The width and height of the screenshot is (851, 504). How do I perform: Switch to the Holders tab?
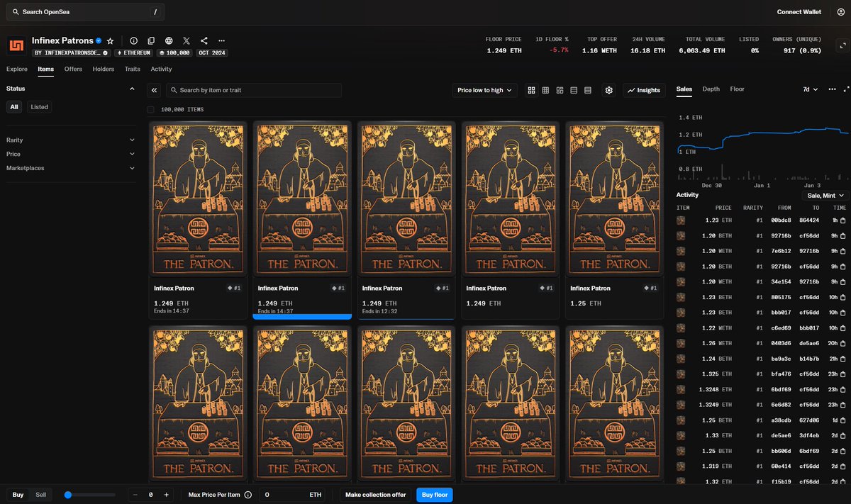(x=104, y=69)
